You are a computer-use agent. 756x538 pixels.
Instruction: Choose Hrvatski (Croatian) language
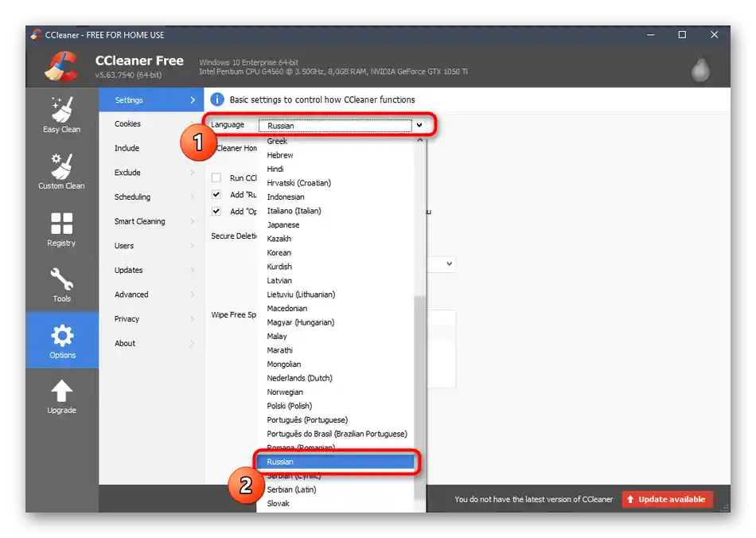[335, 183]
